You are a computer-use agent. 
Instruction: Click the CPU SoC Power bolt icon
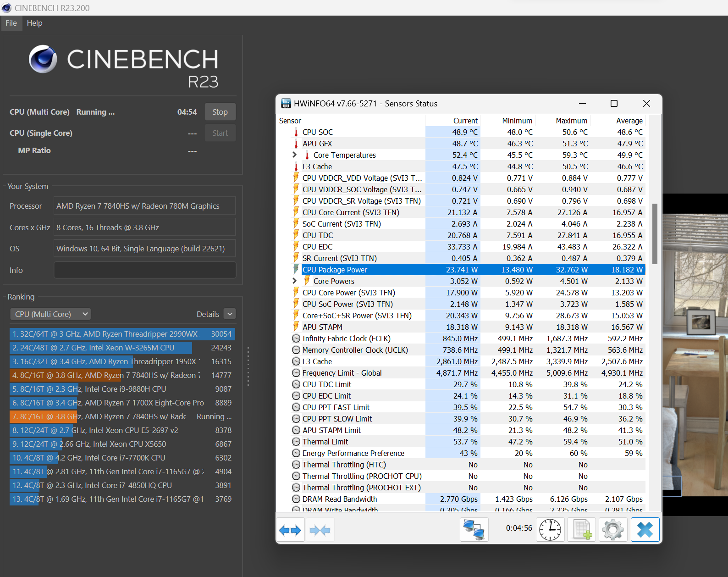click(296, 304)
